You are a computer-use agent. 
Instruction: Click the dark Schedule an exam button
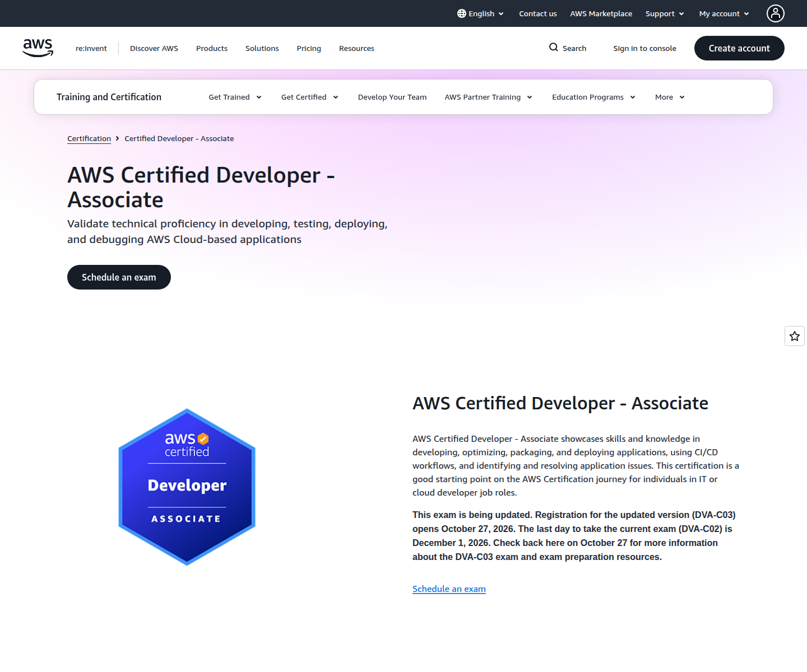pos(119,277)
